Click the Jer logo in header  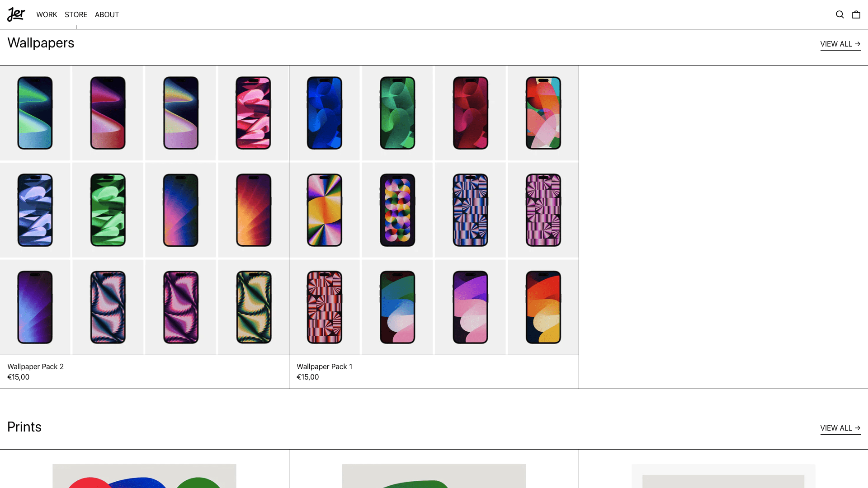point(16,14)
